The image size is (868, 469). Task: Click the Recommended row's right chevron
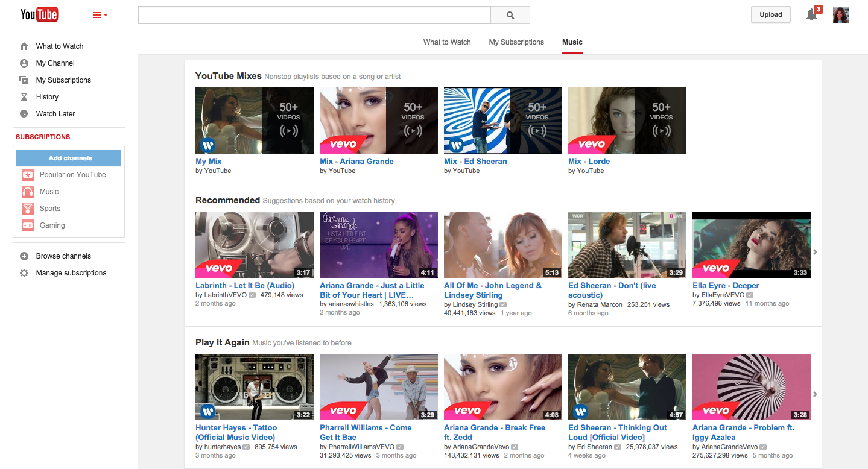pyautogui.click(x=816, y=253)
